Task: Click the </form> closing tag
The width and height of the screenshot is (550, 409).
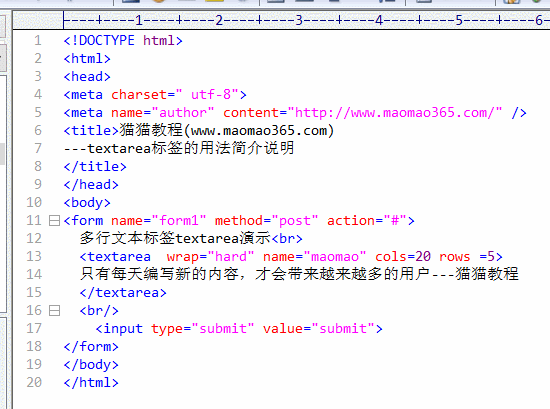Action: [x=91, y=347]
